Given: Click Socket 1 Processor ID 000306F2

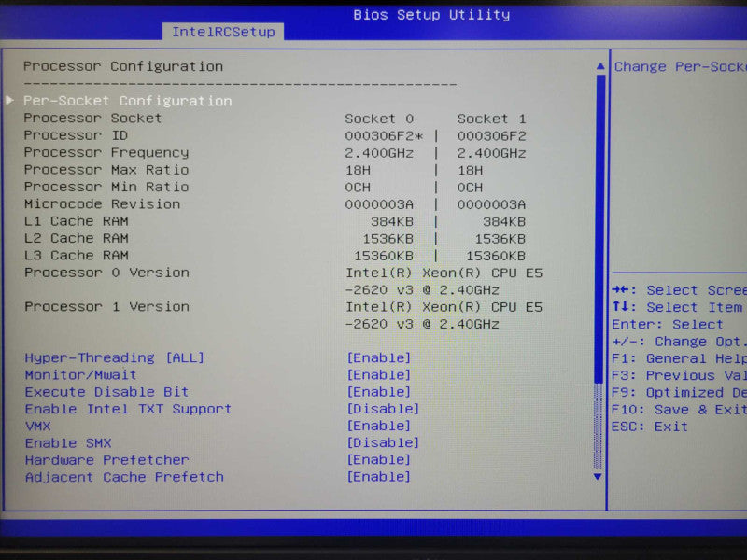Looking at the screenshot, I should [492, 136].
